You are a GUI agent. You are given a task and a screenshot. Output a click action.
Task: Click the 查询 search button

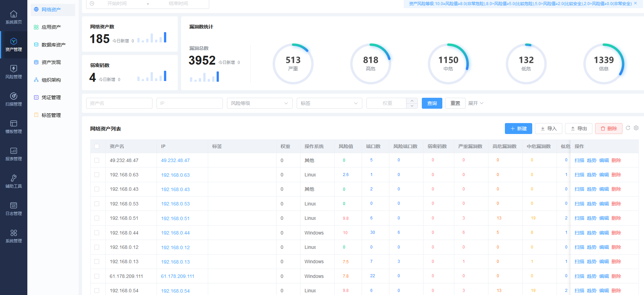coord(432,103)
